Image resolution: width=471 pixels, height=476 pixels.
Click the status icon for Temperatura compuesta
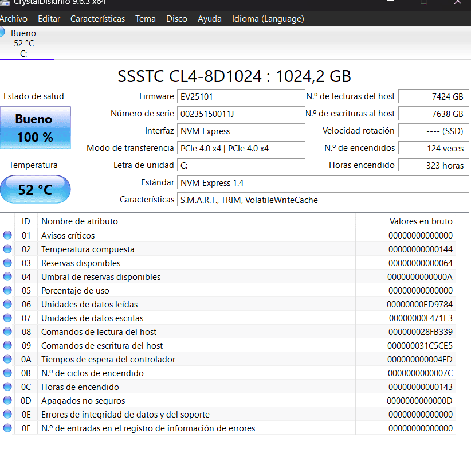[x=7, y=249]
